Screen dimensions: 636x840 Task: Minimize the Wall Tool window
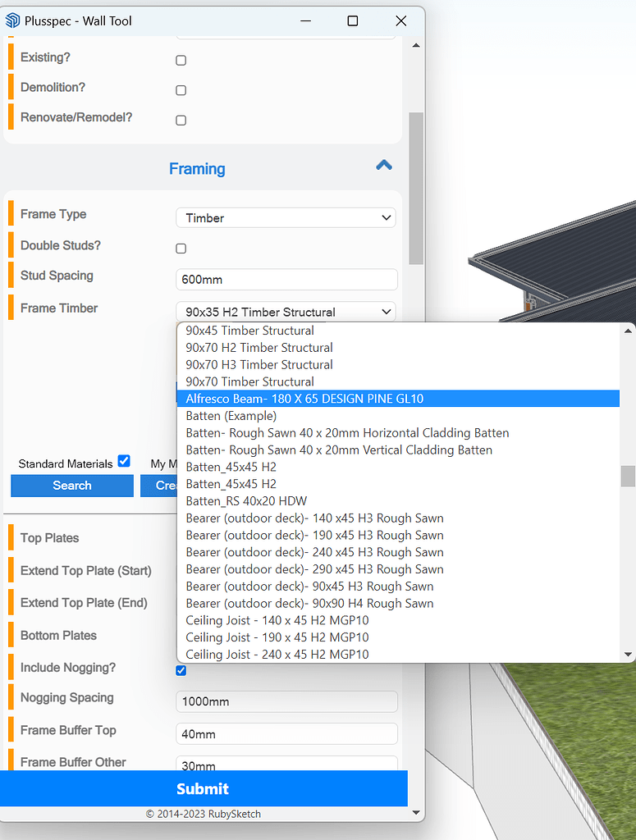tap(304, 21)
